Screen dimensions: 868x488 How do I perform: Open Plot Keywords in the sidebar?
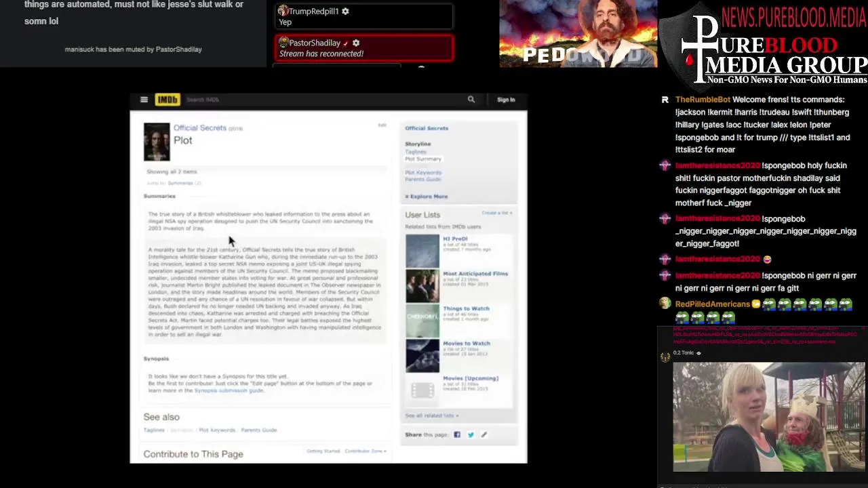click(423, 172)
